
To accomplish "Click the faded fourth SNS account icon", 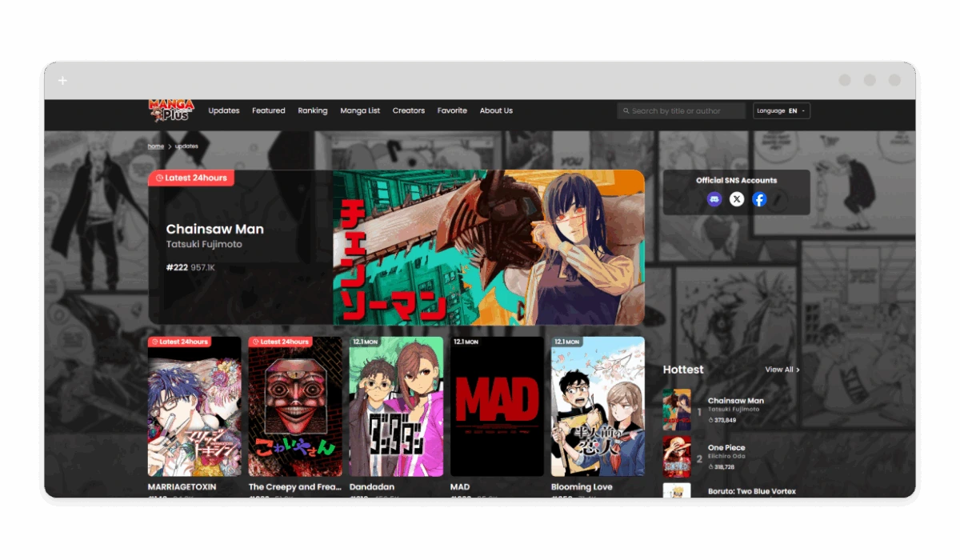I will (x=781, y=199).
